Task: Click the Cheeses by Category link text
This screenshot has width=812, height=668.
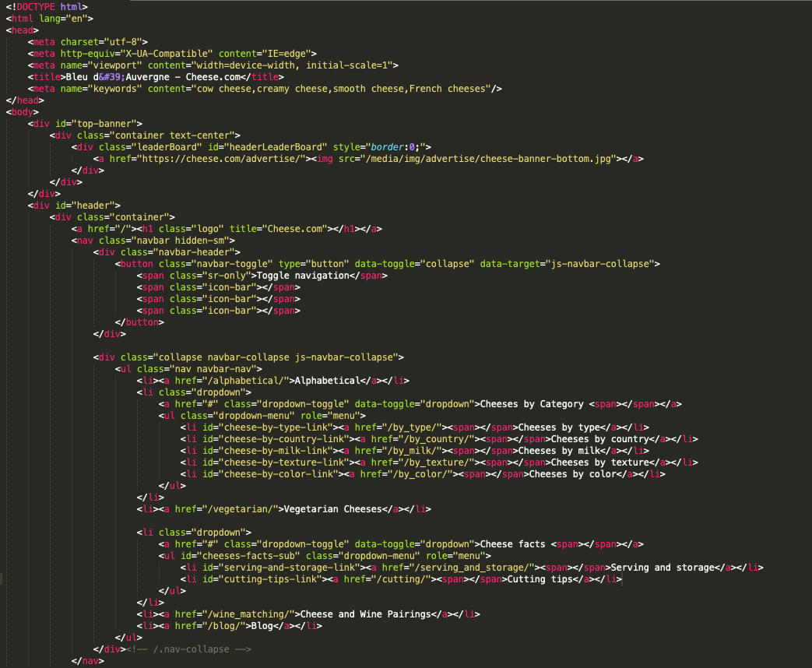Action: point(531,404)
